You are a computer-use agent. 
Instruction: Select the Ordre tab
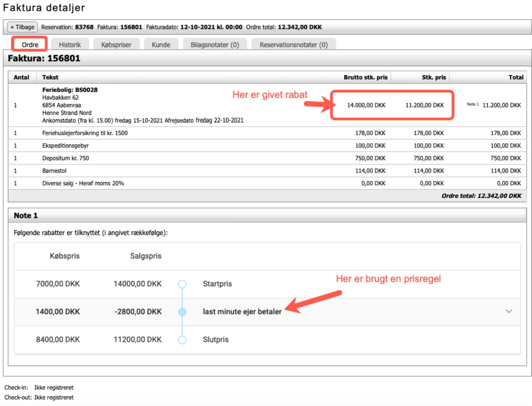tap(30, 45)
